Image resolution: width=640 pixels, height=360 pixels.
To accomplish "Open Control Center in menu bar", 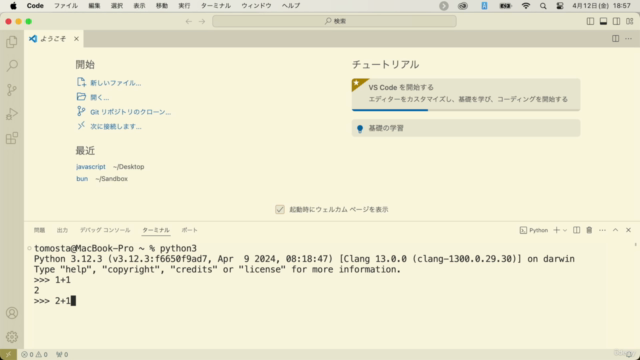I will (x=560, y=6).
